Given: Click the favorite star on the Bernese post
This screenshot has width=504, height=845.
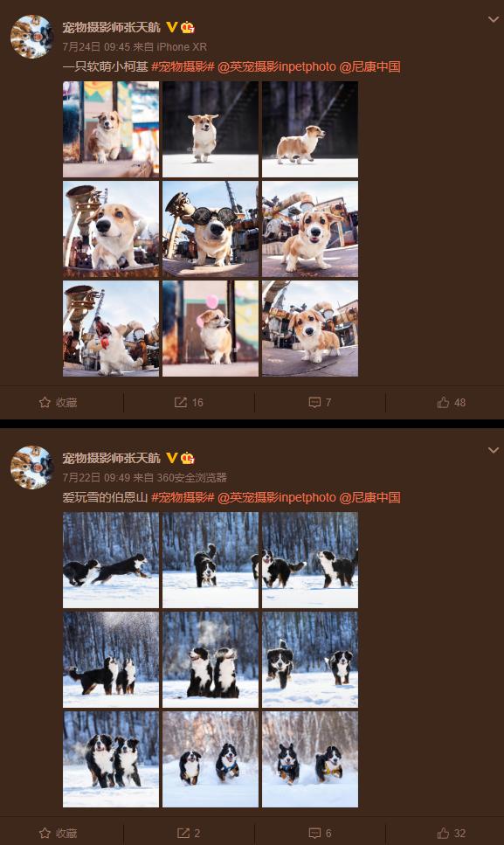Looking at the screenshot, I should 45,833.
